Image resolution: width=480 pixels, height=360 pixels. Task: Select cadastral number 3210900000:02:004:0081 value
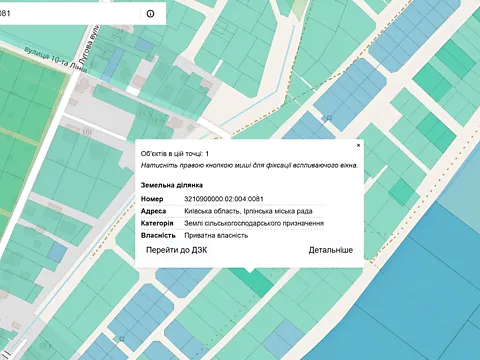224,199
